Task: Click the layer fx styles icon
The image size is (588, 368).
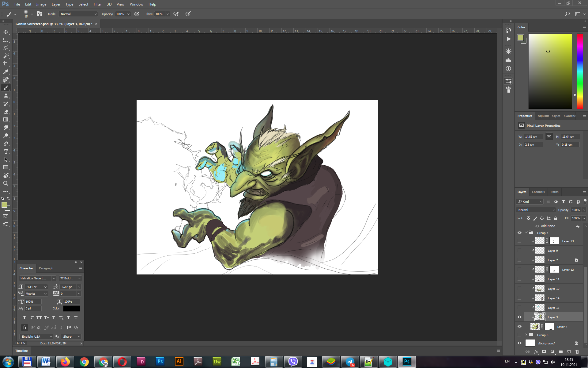Action: pos(536,351)
